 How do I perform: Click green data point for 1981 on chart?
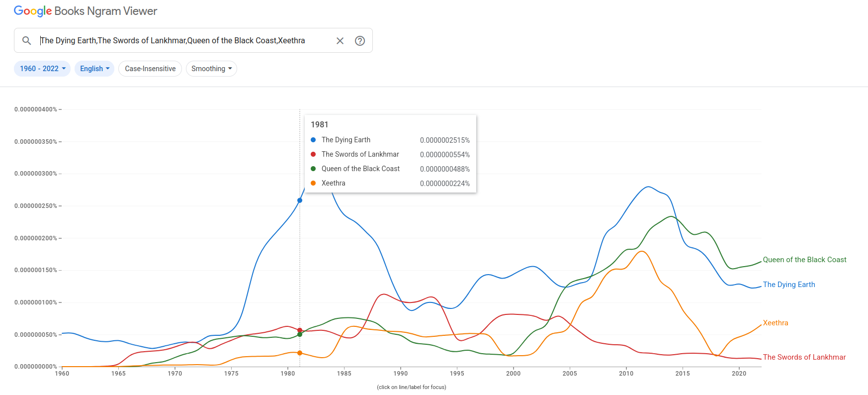300,334
